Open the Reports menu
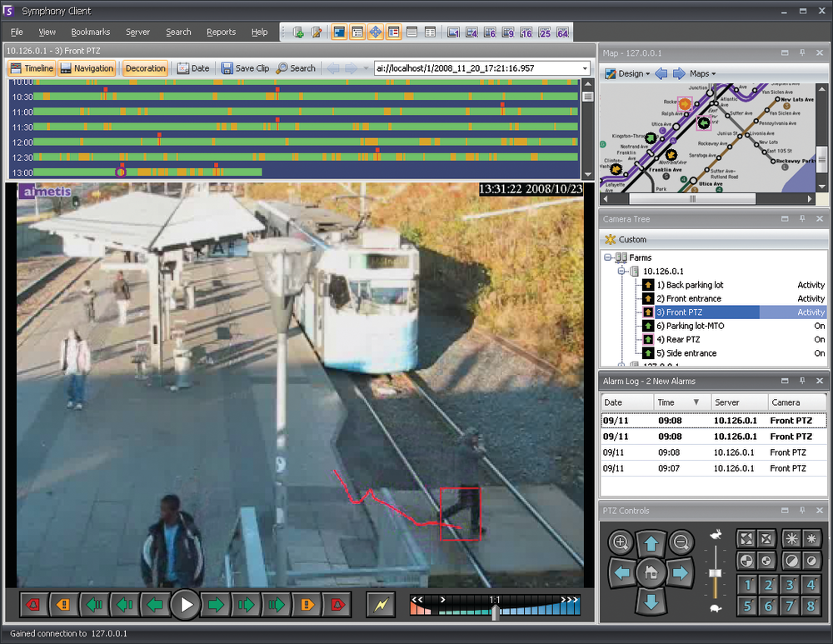Screen dimensions: 833x644 tap(221, 32)
